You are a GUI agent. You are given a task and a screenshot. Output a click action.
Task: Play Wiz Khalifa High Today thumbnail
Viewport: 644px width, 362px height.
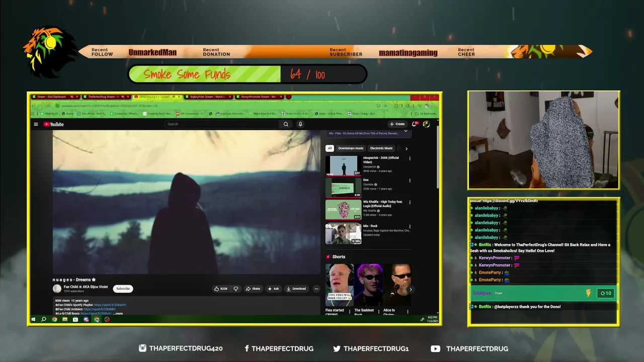(x=343, y=210)
